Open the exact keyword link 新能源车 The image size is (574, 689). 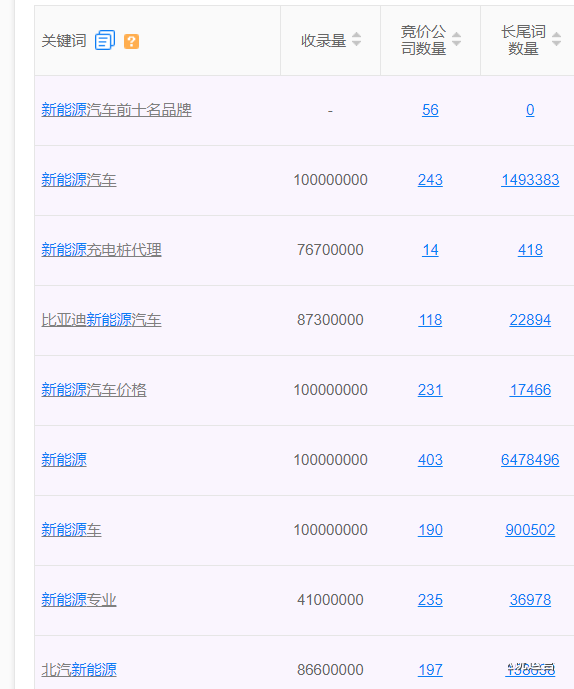click(71, 529)
